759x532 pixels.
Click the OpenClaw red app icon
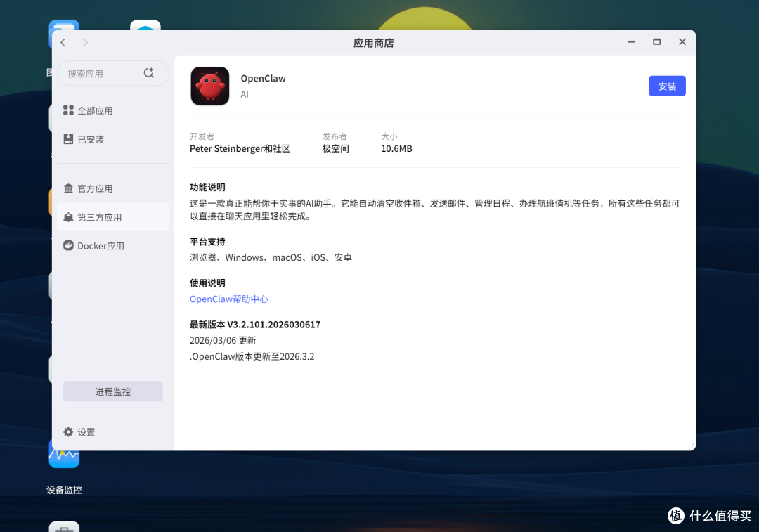point(209,86)
